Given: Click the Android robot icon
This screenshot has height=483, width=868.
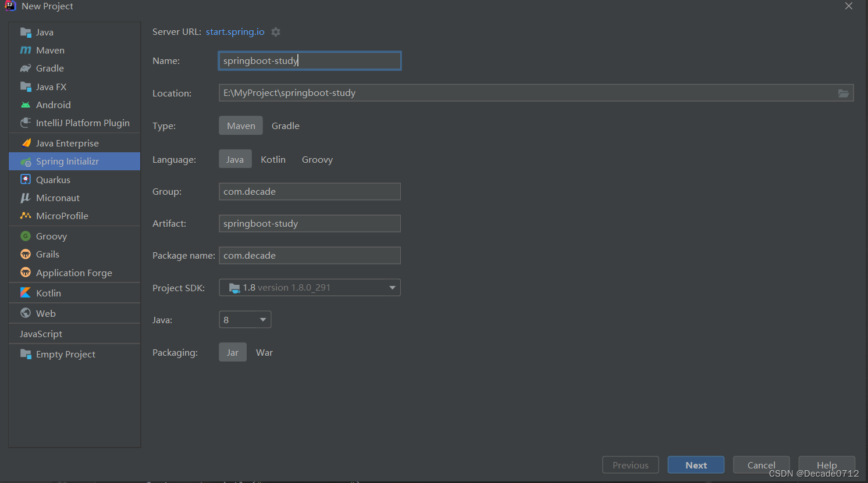Looking at the screenshot, I should tap(26, 105).
